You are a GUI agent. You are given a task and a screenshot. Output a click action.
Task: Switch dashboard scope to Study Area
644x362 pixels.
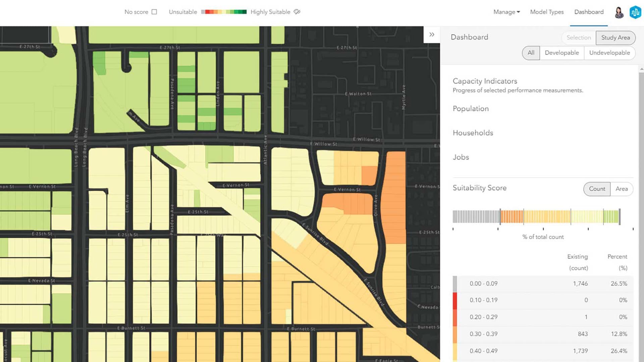(615, 38)
